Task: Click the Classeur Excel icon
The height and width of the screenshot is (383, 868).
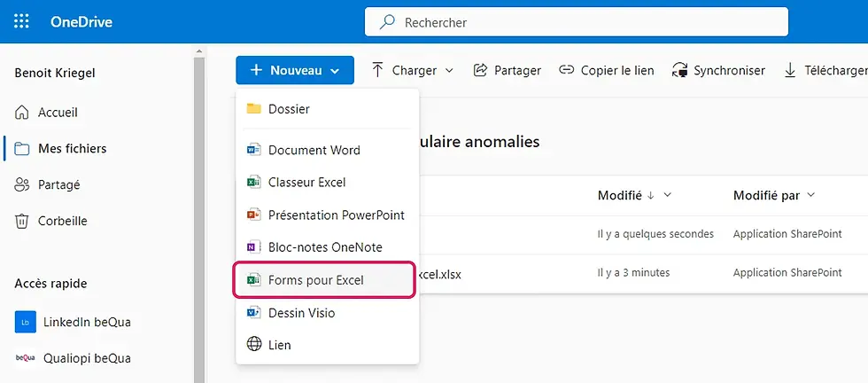Action: (253, 182)
